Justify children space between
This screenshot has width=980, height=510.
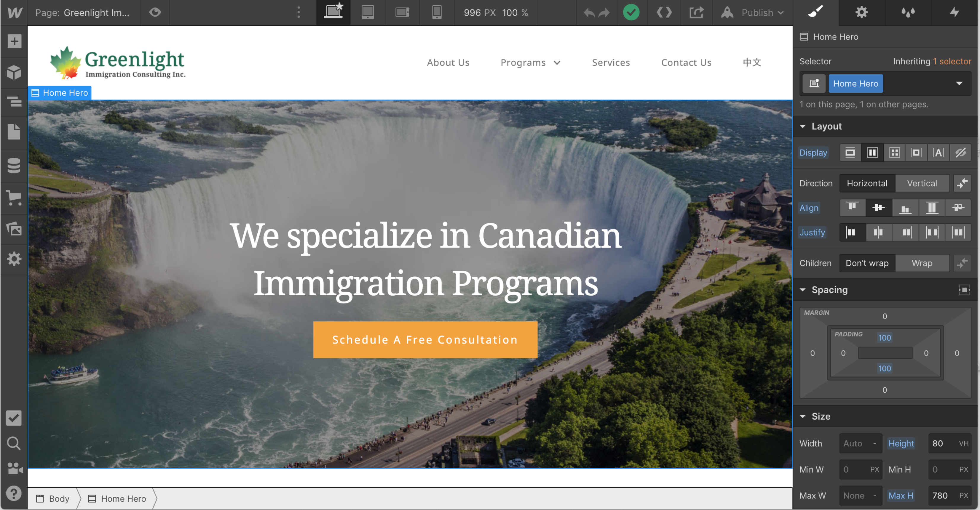click(932, 232)
